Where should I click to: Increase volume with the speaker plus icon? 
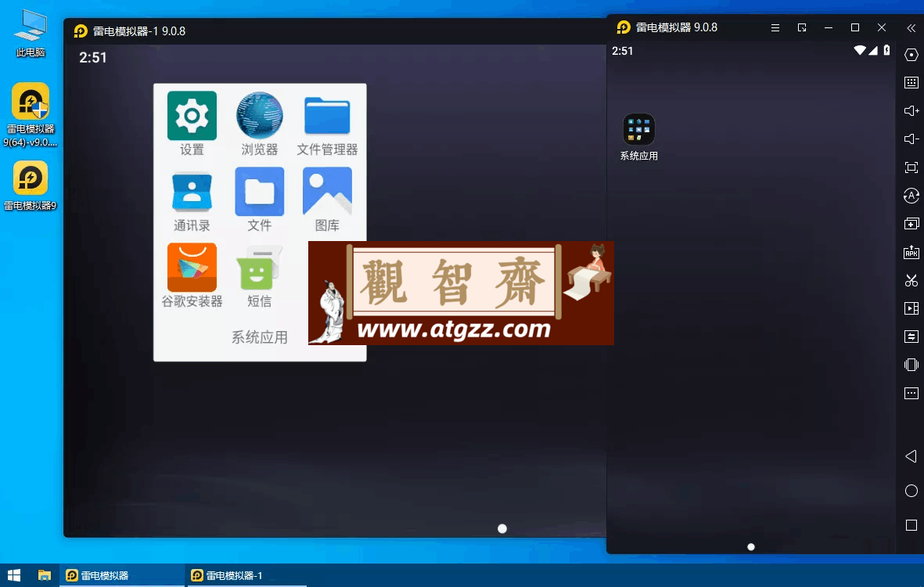pyautogui.click(x=911, y=111)
